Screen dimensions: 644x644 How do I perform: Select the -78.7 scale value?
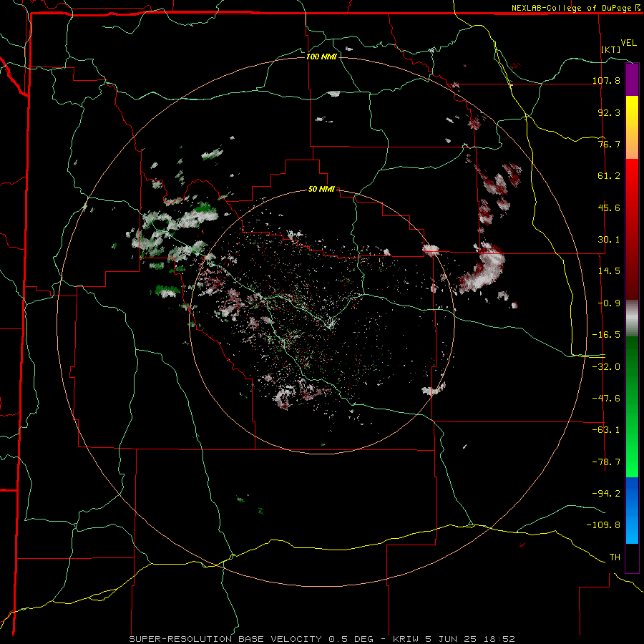click(606, 462)
